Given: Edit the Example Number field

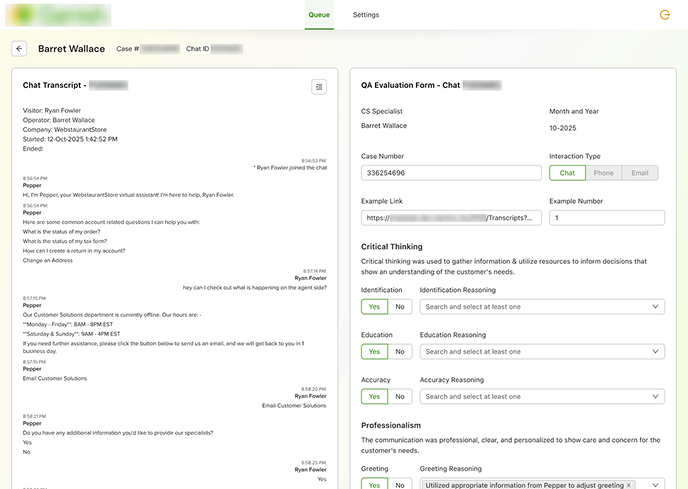Looking at the screenshot, I should [x=607, y=218].
